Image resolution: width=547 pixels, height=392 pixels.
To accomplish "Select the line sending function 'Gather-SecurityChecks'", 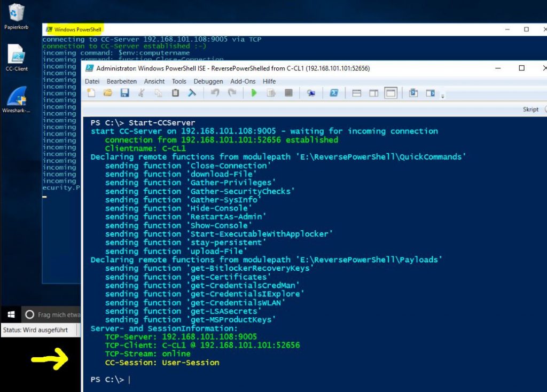I will pyautogui.click(x=200, y=191).
